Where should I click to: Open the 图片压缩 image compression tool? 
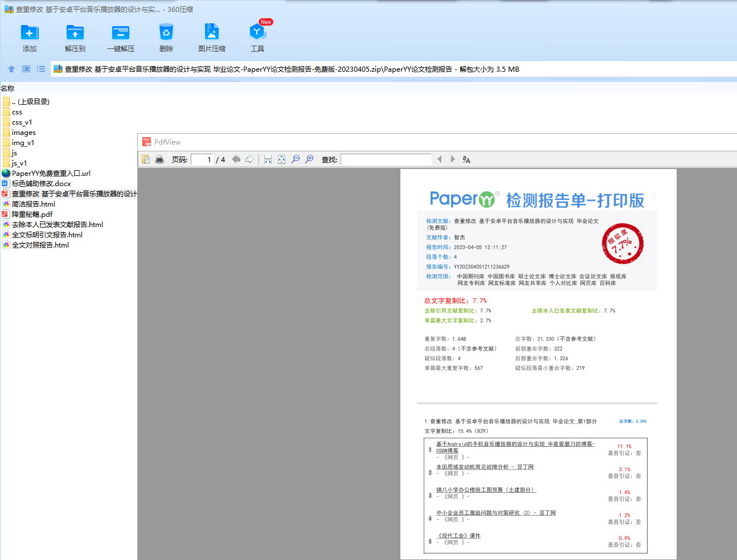pos(212,38)
